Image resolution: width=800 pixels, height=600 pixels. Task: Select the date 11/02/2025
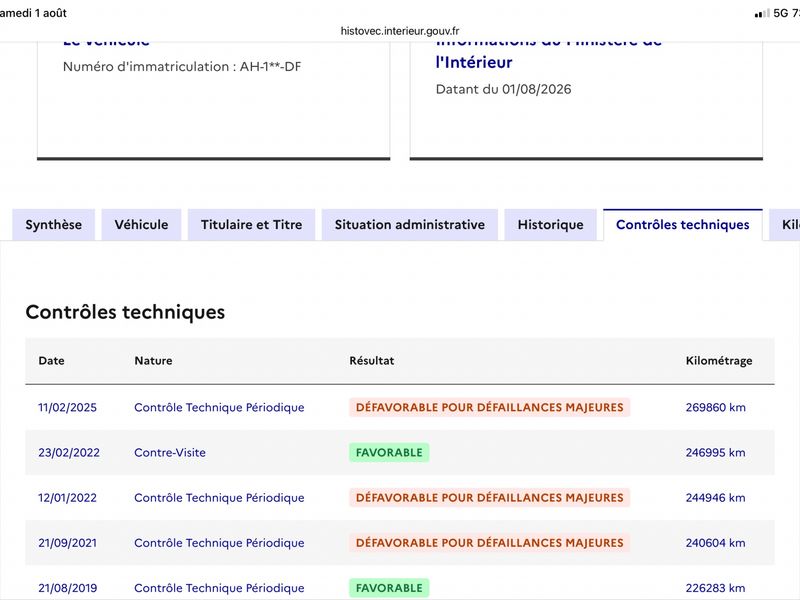click(x=67, y=408)
